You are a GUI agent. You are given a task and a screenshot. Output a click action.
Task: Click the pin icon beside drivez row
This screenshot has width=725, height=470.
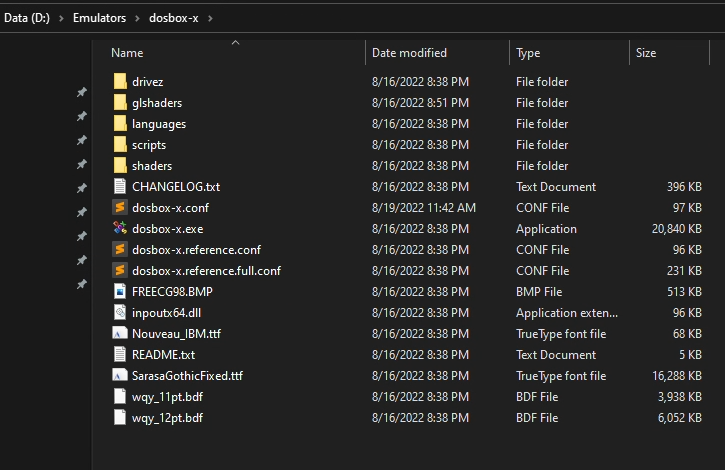click(x=81, y=92)
